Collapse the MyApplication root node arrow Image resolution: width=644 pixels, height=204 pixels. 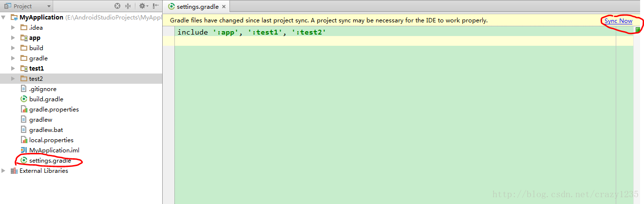(x=4, y=17)
